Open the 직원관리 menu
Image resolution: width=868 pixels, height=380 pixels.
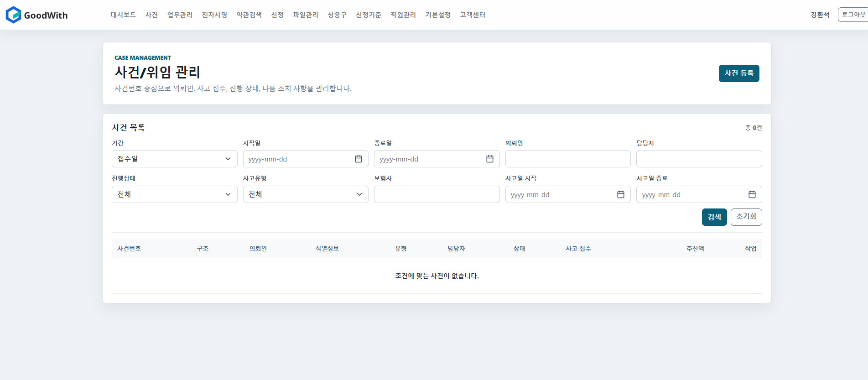pos(403,15)
